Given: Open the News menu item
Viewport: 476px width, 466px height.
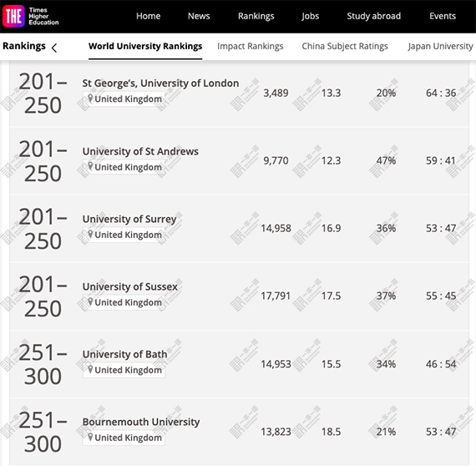Looking at the screenshot, I should tap(199, 16).
